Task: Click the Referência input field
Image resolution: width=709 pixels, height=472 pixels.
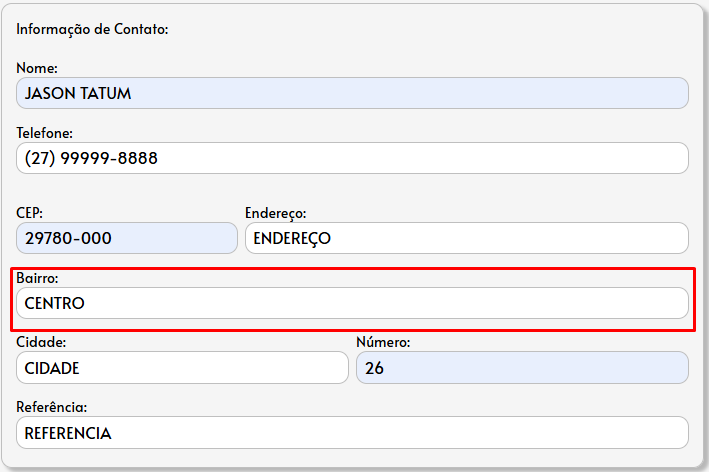Action: [x=352, y=433]
